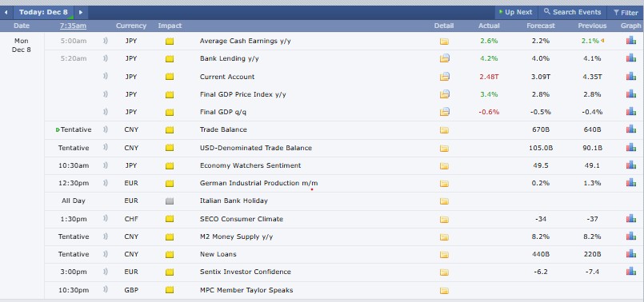Show graph for SECO Consumer Climate
Screen dimensions: 644x302
tap(631, 218)
